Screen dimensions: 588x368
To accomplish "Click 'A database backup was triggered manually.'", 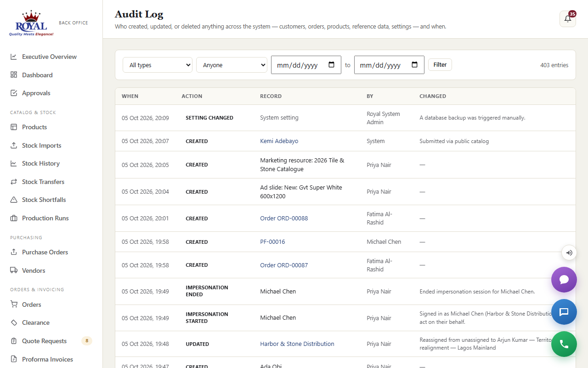I will (472, 118).
